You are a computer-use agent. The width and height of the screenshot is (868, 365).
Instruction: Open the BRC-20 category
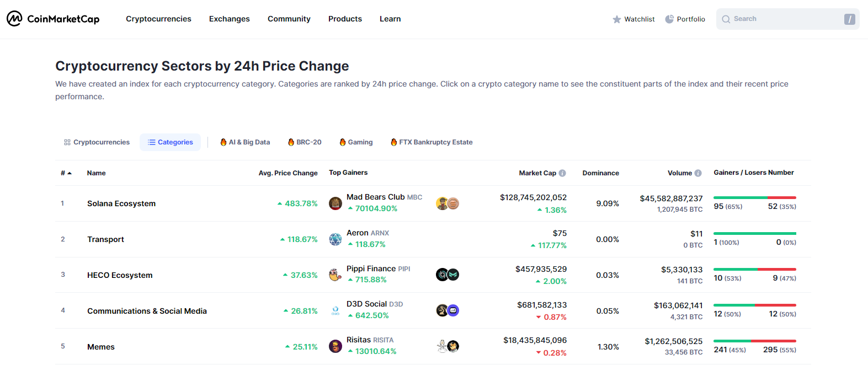click(x=305, y=142)
